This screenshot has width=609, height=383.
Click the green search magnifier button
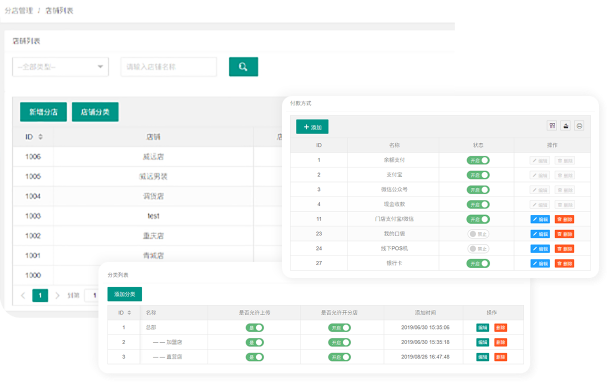point(243,67)
